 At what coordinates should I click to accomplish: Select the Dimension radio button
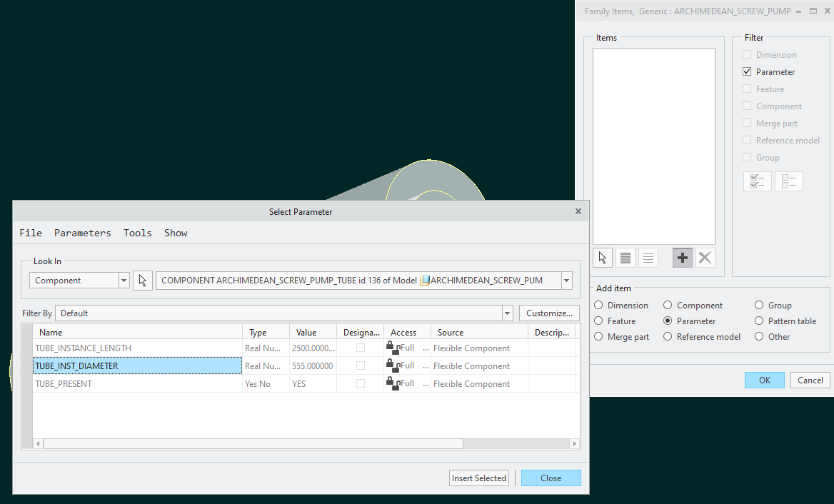(x=598, y=306)
